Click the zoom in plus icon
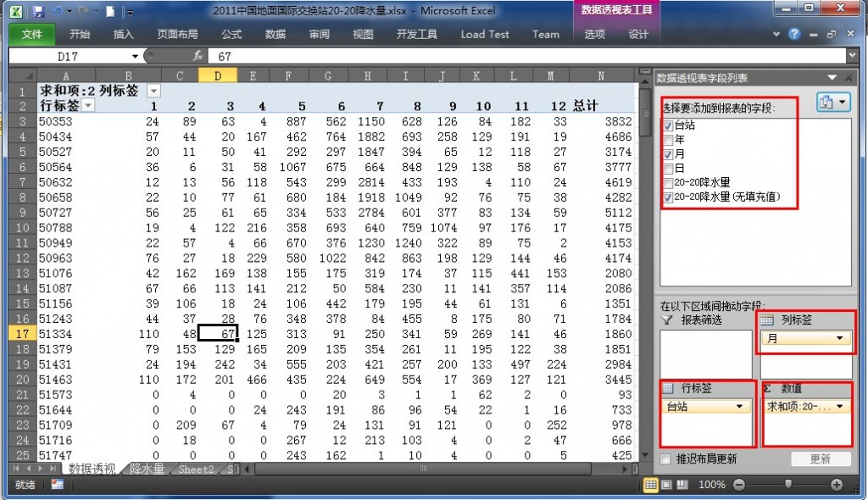 837,484
